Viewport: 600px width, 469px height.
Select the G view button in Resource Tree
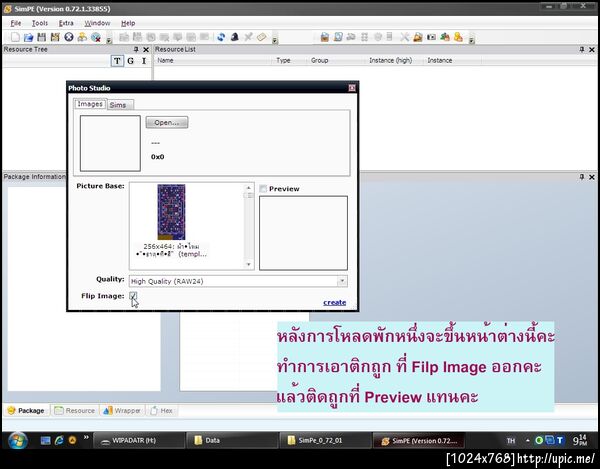pos(130,61)
